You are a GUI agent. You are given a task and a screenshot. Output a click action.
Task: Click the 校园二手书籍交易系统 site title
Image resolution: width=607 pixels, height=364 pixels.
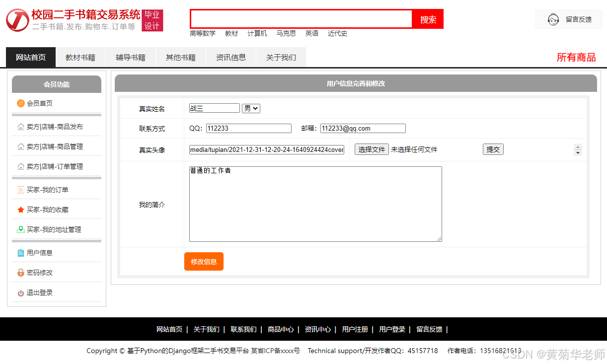[x=86, y=14]
